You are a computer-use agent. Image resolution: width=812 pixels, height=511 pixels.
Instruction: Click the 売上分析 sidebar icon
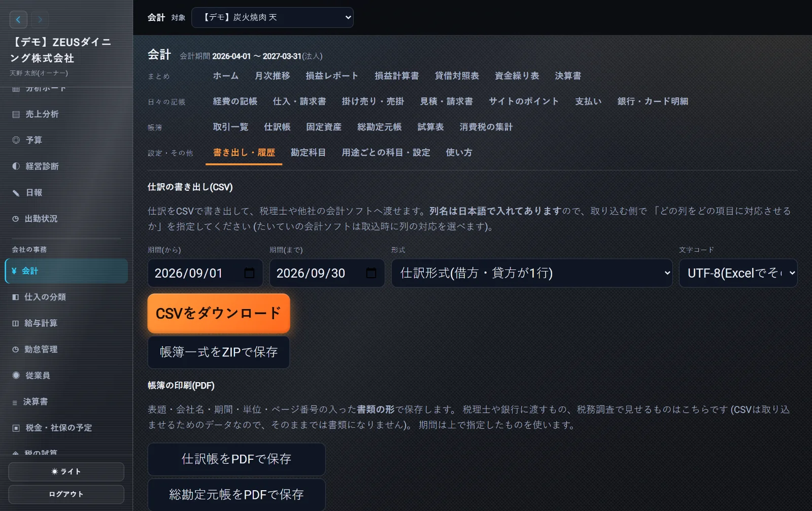(16, 115)
